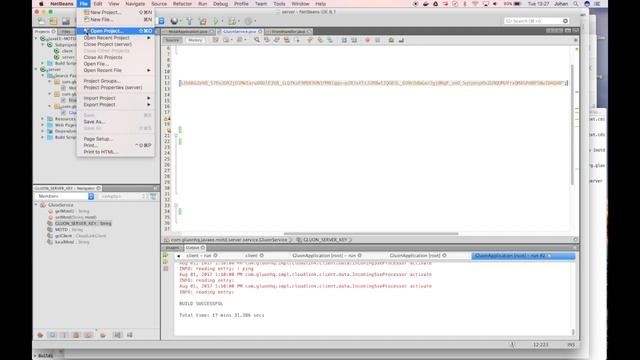Open the Refactor menu
Screen dimensions: 640x360
point(182,4)
